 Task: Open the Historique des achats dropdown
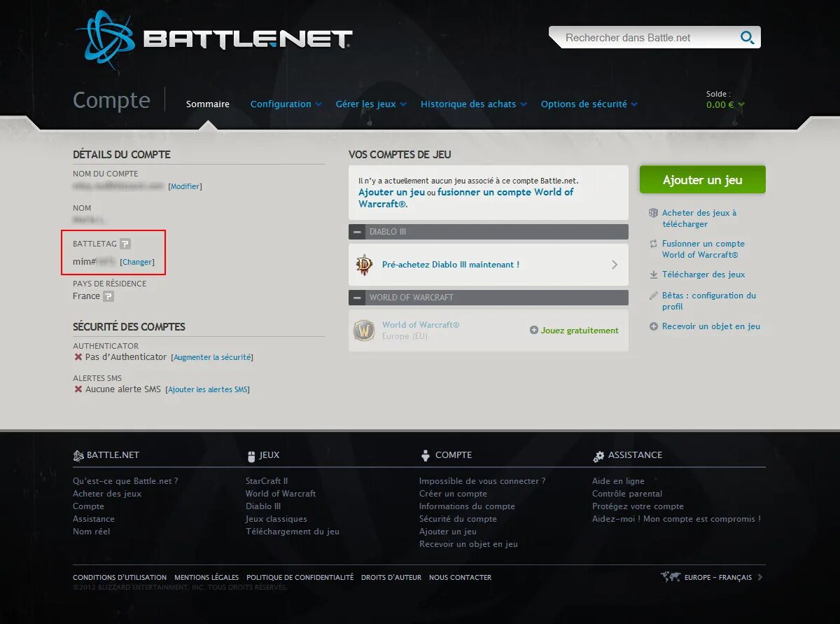pyautogui.click(x=474, y=104)
